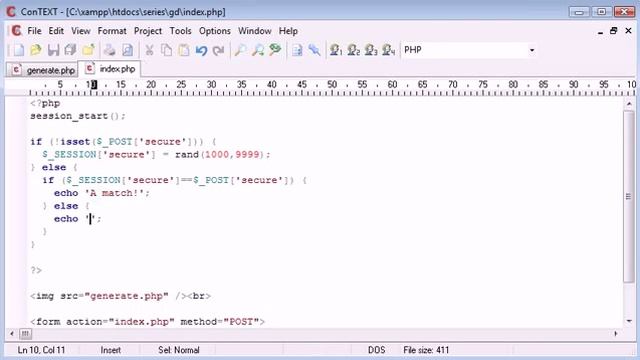Open the Options menu
This screenshot has height=360, width=640.
215,31
